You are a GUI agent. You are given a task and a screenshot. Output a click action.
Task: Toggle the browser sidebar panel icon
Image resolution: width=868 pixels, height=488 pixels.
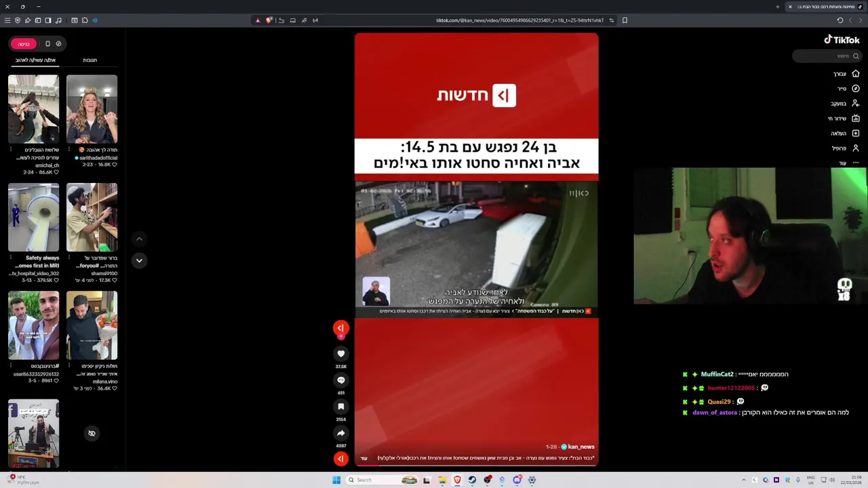coord(48,20)
